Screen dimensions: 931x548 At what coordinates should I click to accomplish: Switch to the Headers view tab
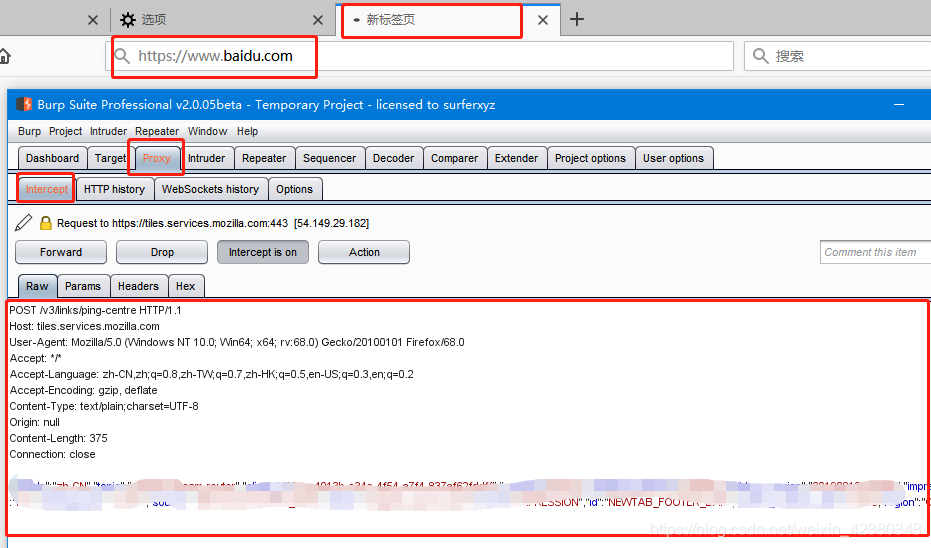coord(138,286)
